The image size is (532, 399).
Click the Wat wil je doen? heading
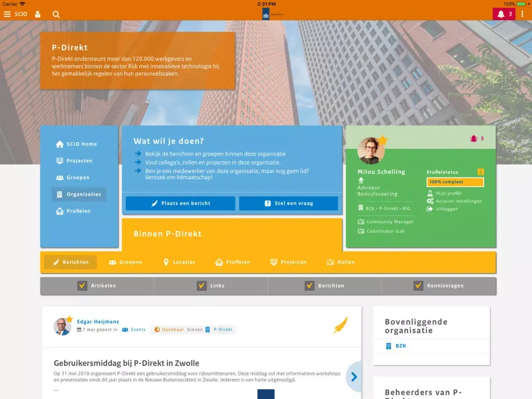click(169, 141)
